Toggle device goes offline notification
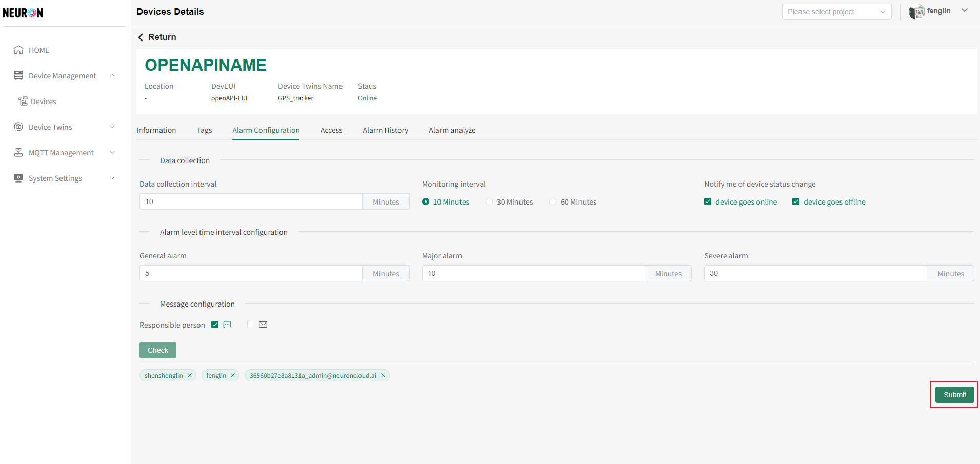 (796, 202)
